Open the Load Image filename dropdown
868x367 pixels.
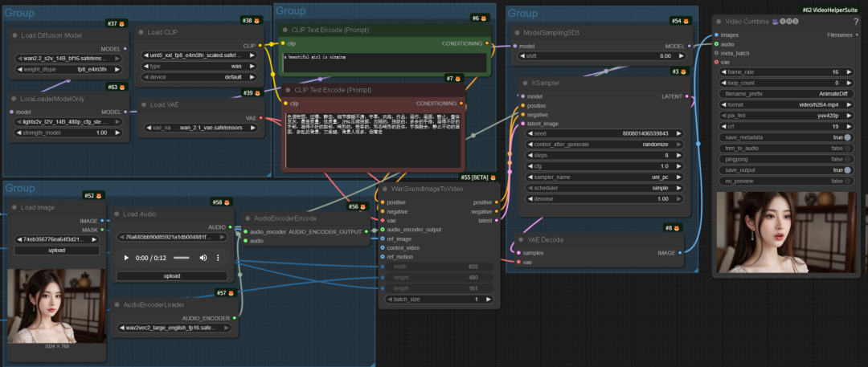click(56, 239)
